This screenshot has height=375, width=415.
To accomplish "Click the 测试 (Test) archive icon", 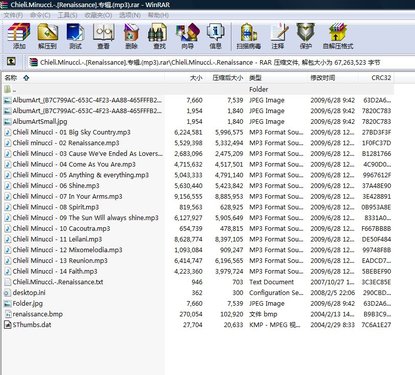I will (x=75, y=32).
